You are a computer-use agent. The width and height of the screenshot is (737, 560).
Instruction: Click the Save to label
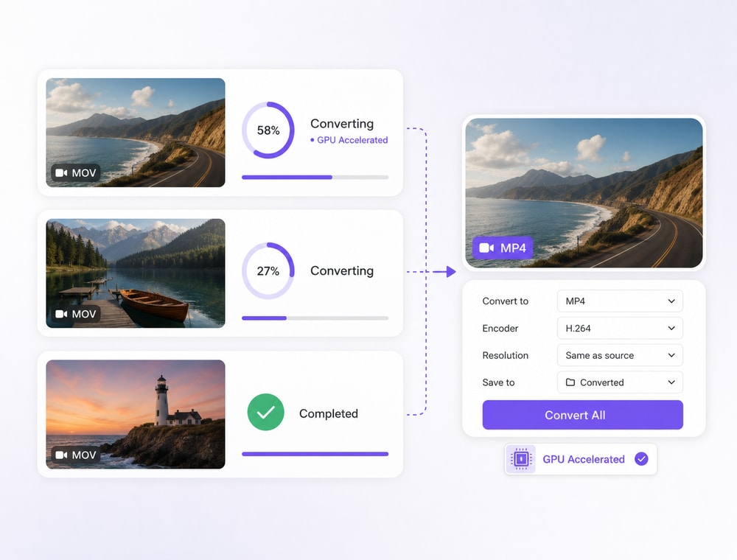(498, 382)
